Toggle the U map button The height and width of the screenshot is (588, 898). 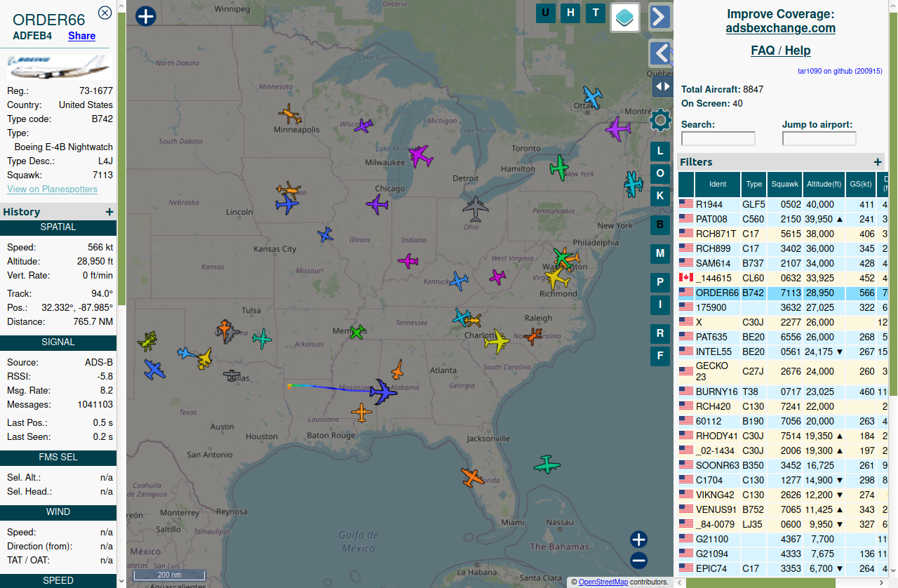click(546, 13)
